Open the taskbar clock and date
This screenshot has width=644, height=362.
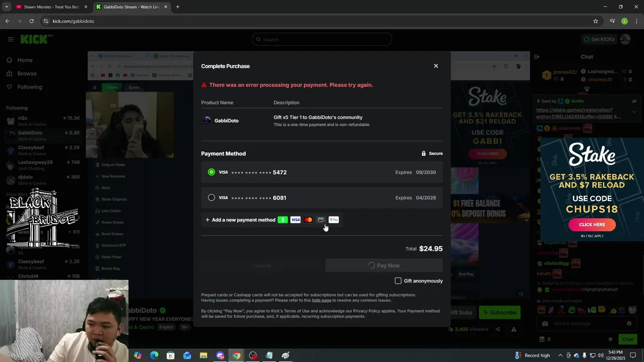tap(615, 355)
